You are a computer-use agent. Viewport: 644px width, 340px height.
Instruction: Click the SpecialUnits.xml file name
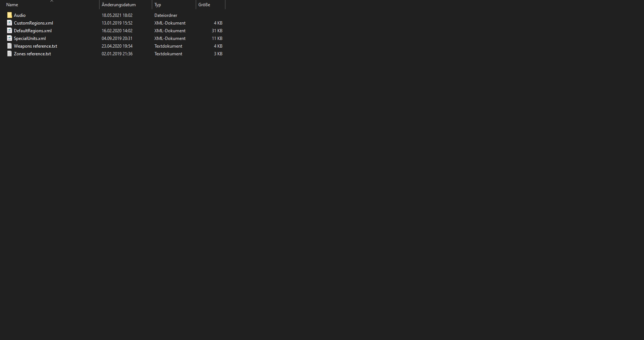pyautogui.click(x=30, y=38)
